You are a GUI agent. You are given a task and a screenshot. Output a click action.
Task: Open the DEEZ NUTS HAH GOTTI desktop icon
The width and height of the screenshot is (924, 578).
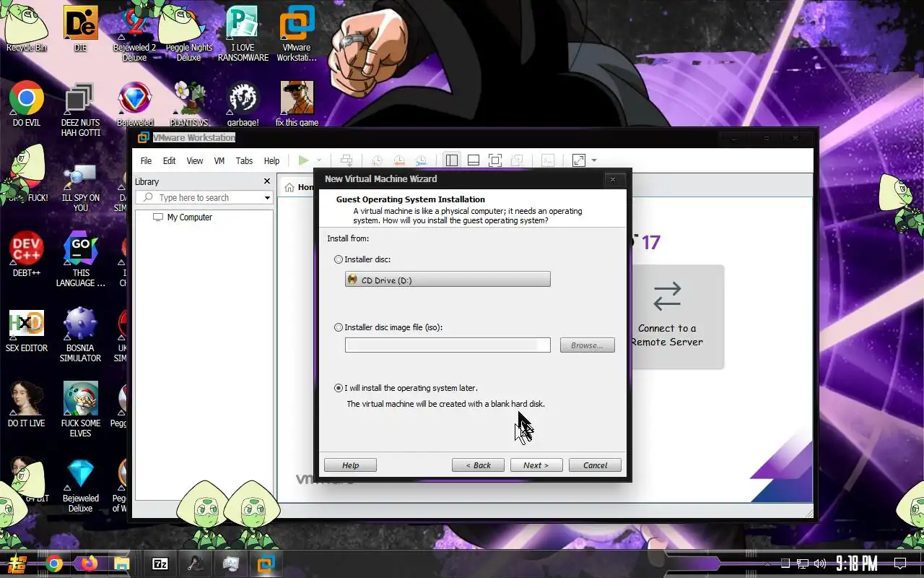[x=80, y=108]
